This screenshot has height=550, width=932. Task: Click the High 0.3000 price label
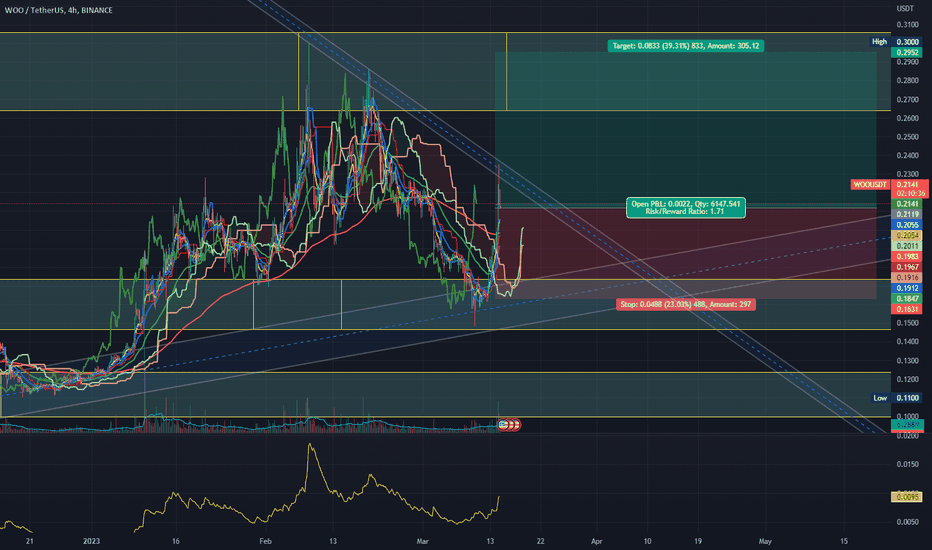coord(895,42)
